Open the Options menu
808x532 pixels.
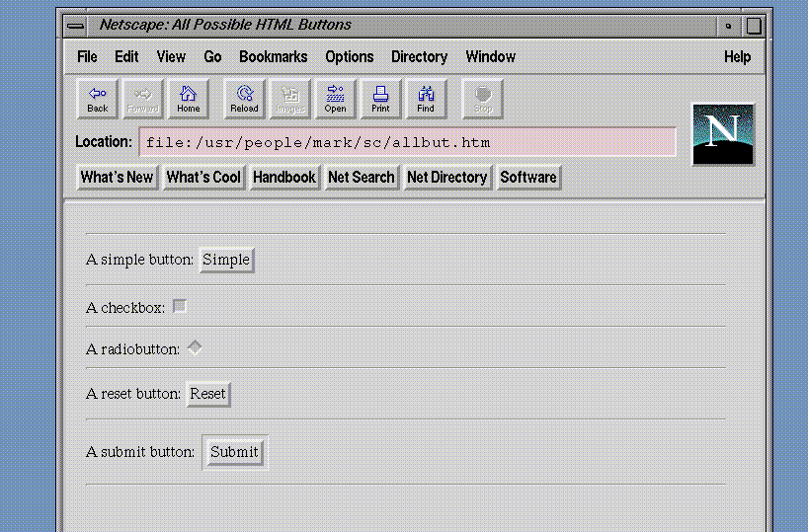coord(350,57)
